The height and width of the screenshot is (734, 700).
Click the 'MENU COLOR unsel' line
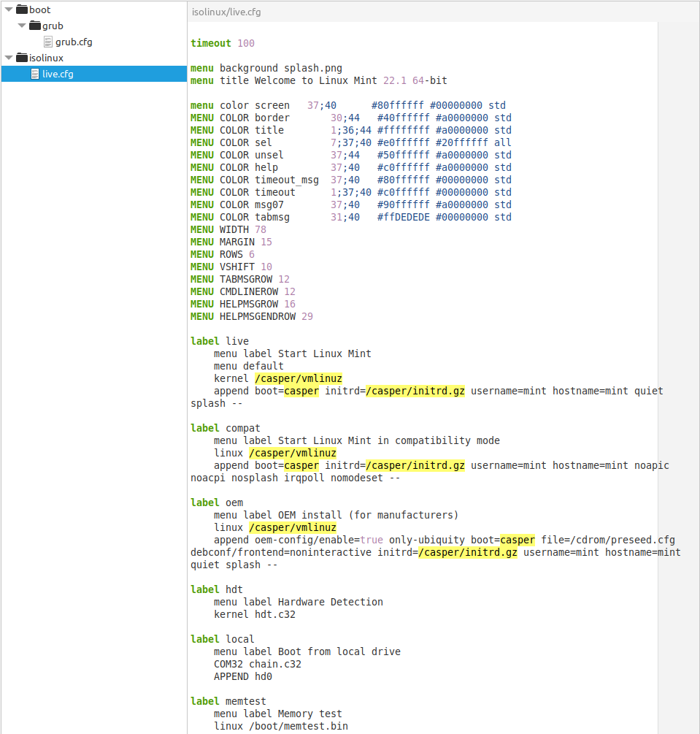click(x=351, y=155)
